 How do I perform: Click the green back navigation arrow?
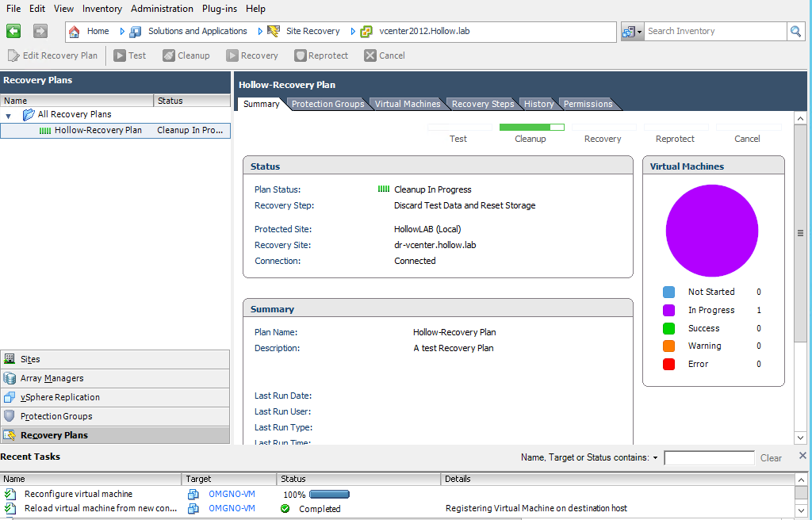click(x=13, y=30)
